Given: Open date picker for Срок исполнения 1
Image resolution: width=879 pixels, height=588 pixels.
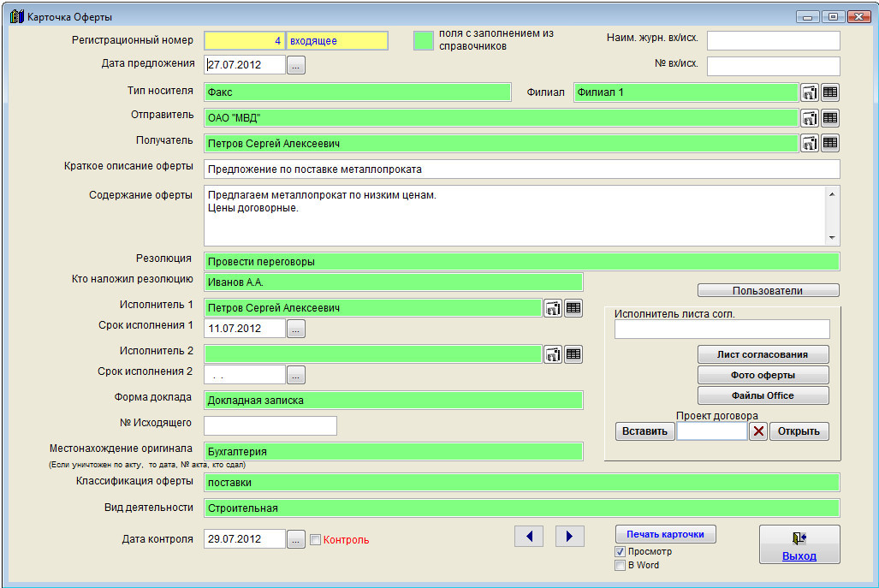Looking at the screenshot, I should click(295, 329).
